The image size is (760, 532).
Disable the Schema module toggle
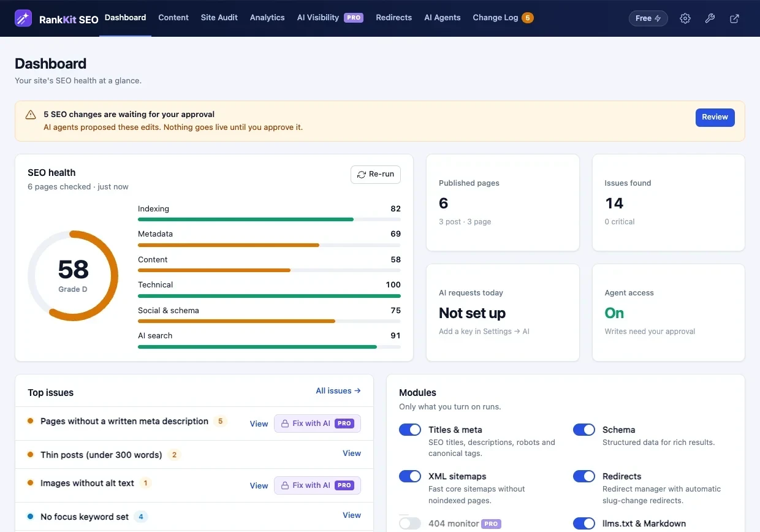pyautogui.click(x=584, y=430)
